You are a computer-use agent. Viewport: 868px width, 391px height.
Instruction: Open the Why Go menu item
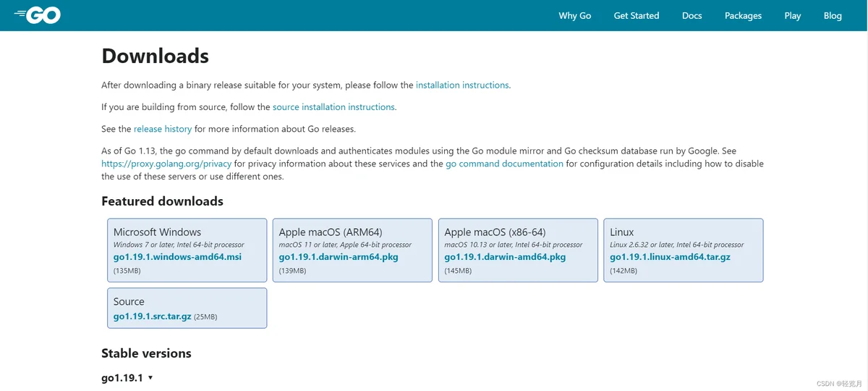tap(575, 15)
